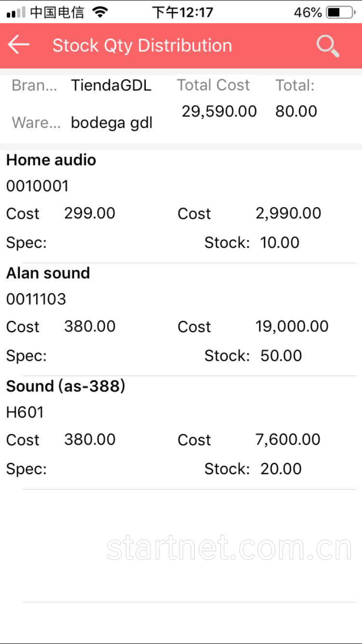This screenshot has width=362, height=644.
Task: Tap the battery indicator icon
Action: [341, 12]
